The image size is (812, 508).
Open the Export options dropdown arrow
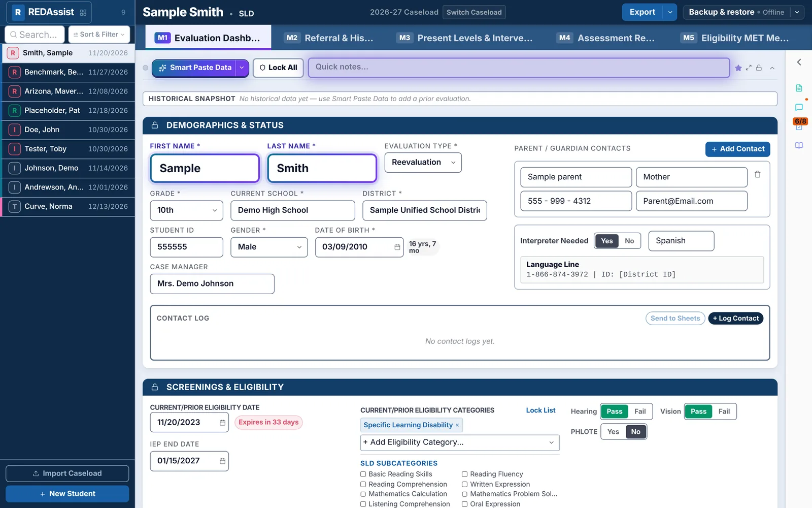[x=670, y=12]
